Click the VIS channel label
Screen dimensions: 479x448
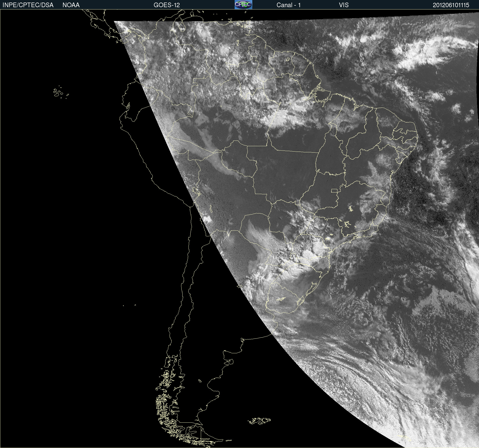click(344, 5)
